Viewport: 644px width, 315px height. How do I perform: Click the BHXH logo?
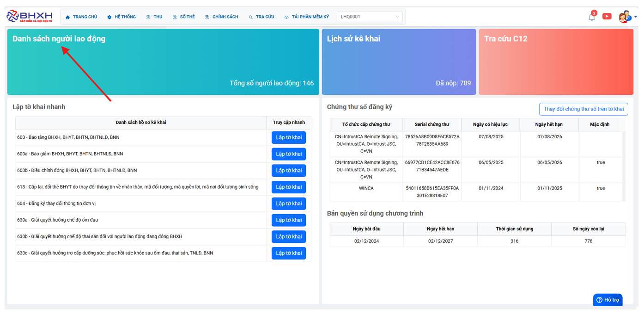tap(29, 17)
